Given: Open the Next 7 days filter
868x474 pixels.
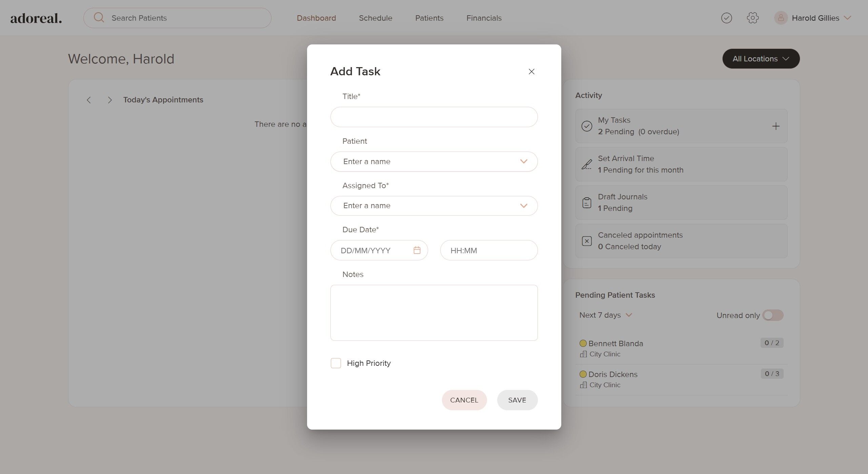Looking at the screenshot, I should 605,315.
